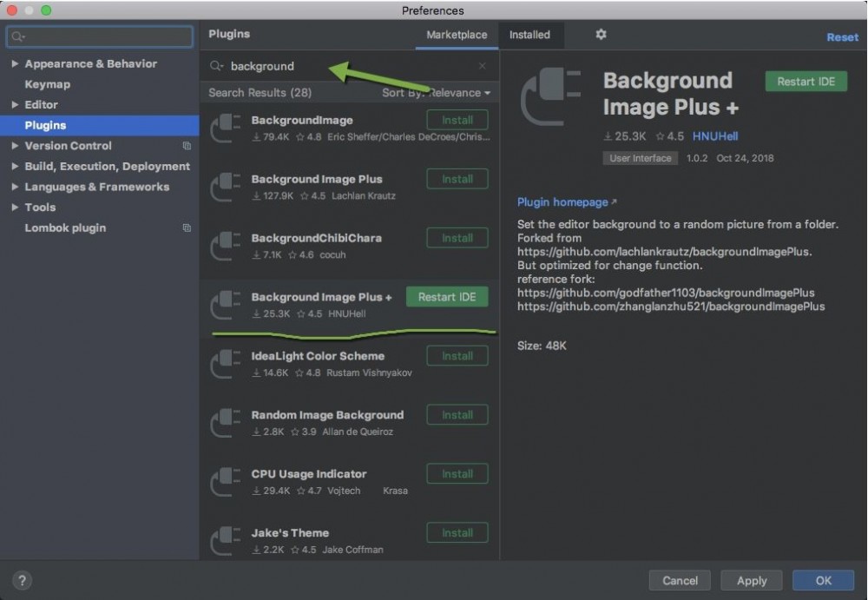Click the User Interface category tag
Image resolution: width=868 pixels, height=600 pixels.
[x=640, y=158]
